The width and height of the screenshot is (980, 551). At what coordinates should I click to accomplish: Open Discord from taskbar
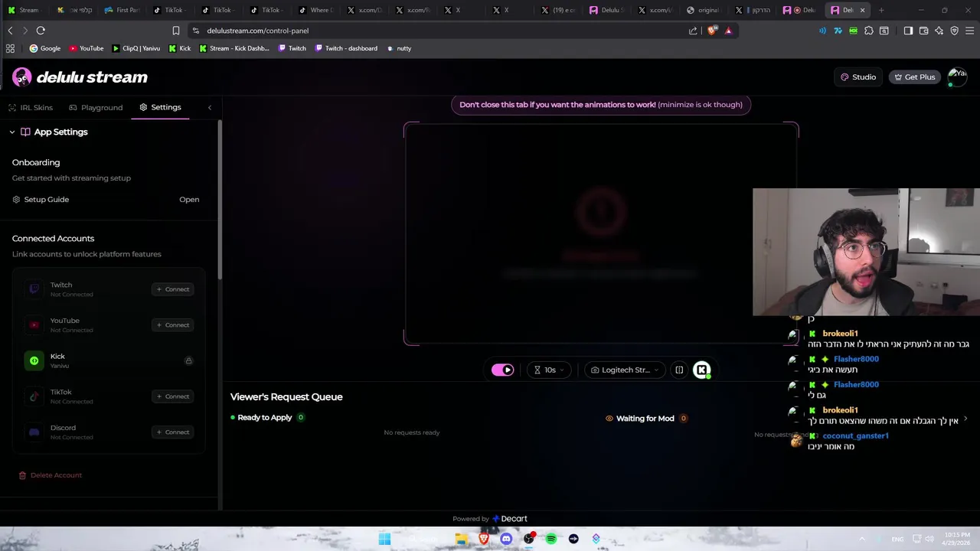click(506, 539)
